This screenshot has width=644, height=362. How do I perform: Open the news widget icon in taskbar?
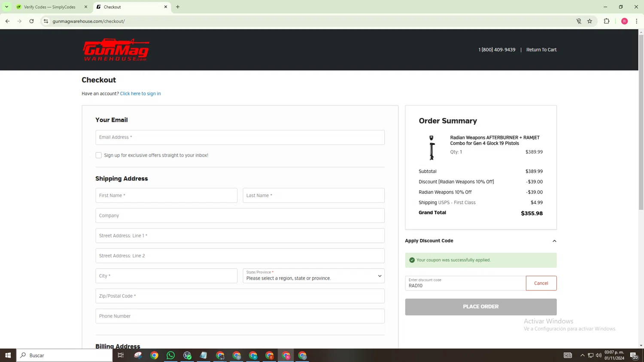click(x=568, y=355)
